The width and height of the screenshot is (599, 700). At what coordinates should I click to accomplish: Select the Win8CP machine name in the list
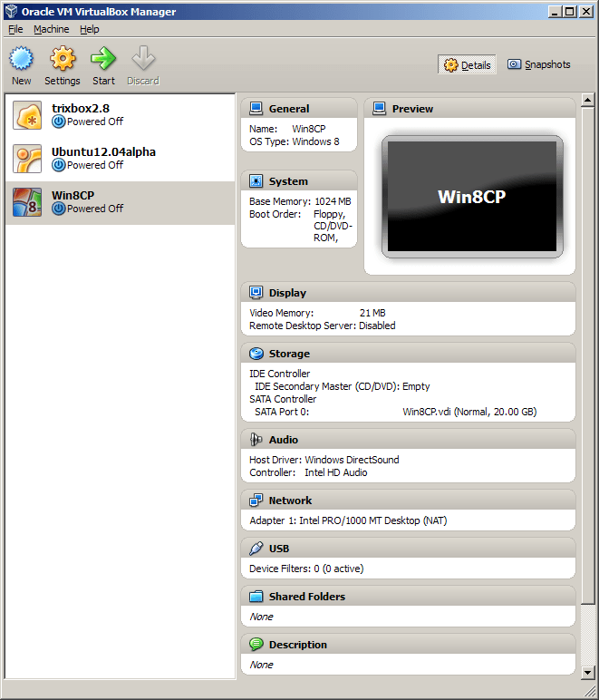tap(72, 196)
